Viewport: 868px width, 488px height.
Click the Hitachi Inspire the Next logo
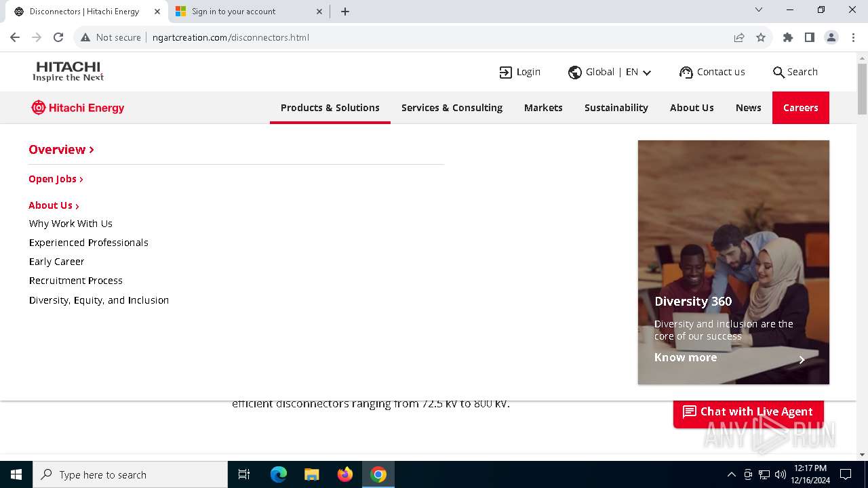[68, 71]
